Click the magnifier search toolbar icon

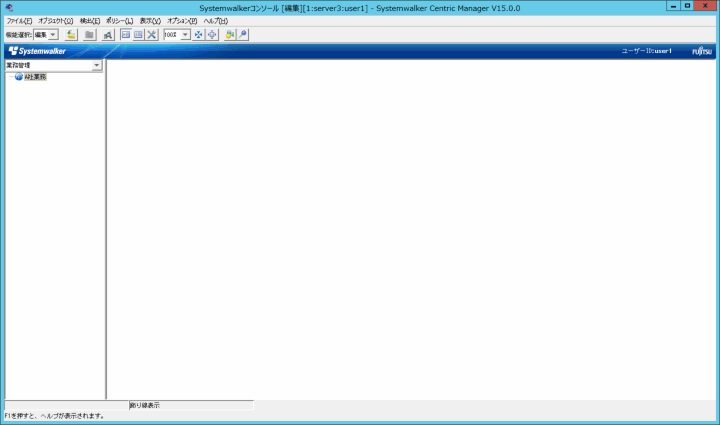tap(108, 35)
